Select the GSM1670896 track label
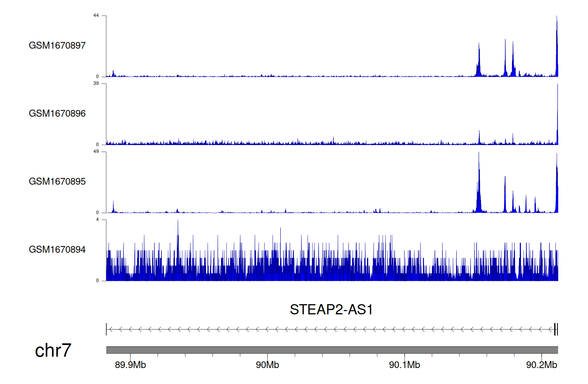This screenshot has width=588, height=384. (57, 114)
